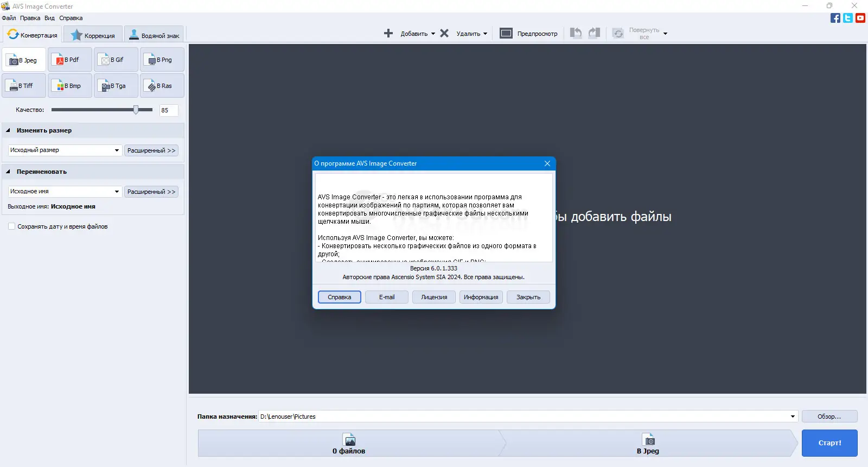This screenshot has height=467, width=868.
Task: Select the 'В Pdf' output format
Action: [70, 60]
